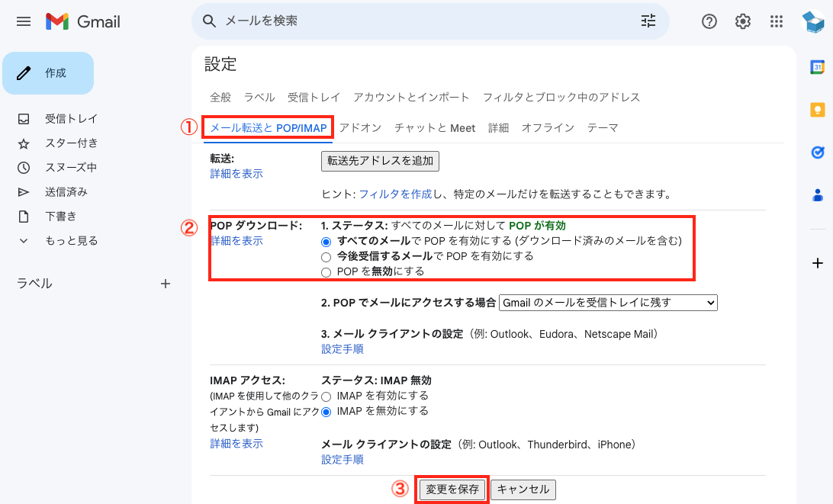Open the settings gear icon
833x504 pixels.
(x=743, y=21)
